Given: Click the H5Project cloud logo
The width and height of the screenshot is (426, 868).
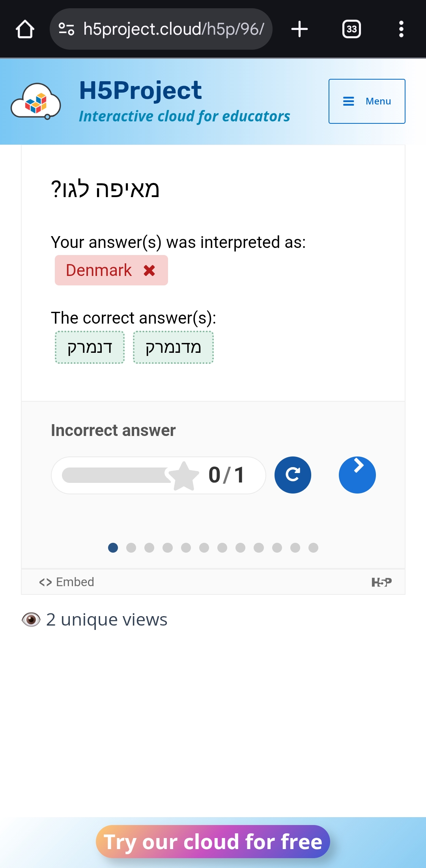Looking at the screenshot, I should (36, 102).
